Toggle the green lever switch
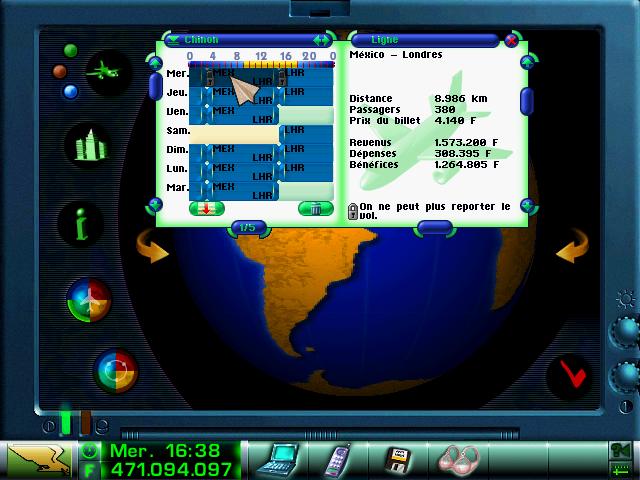 [66, 420]
